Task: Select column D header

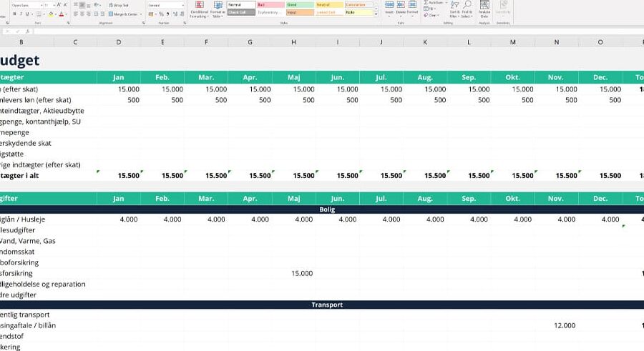Action: tap(119, 42)
